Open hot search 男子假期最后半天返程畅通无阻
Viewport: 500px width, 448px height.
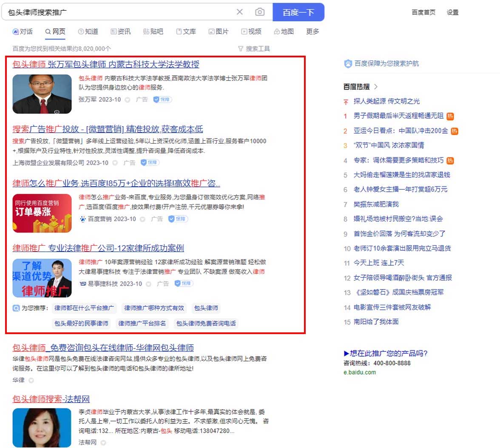398,116
